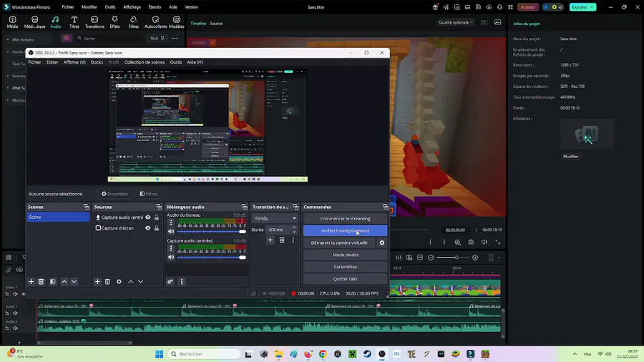Open advanced audio properties gears icon
The image size is (644, 362).
point(170,282)
